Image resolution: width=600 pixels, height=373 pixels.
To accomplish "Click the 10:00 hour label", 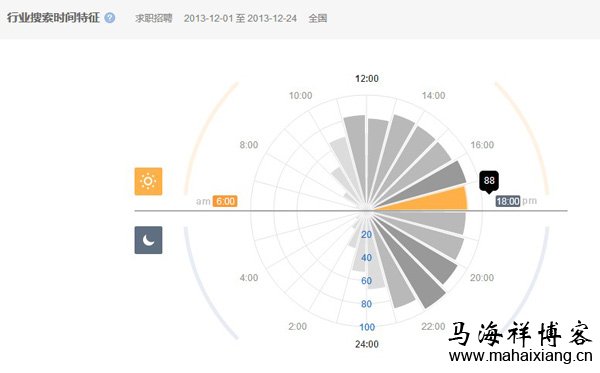I will coord(300,96).
